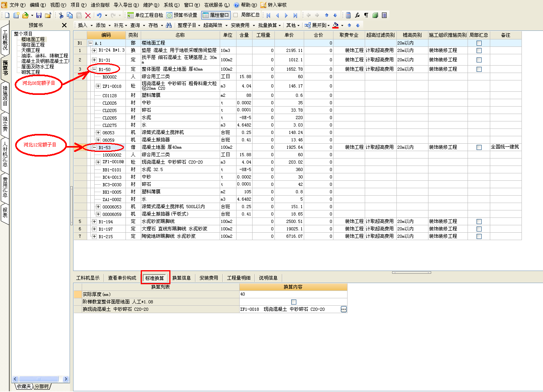
Task: Close the 预算书 tree panel
Action: [x=65, y=25]
